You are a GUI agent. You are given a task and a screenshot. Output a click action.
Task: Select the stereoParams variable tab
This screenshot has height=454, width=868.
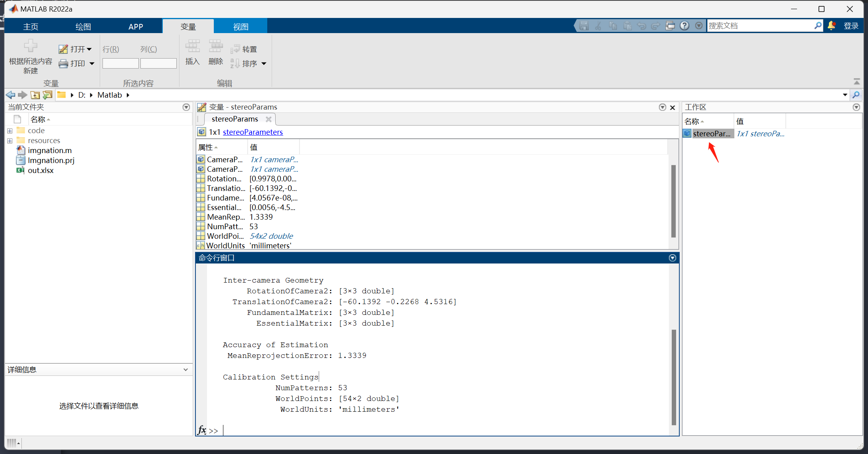235,119
